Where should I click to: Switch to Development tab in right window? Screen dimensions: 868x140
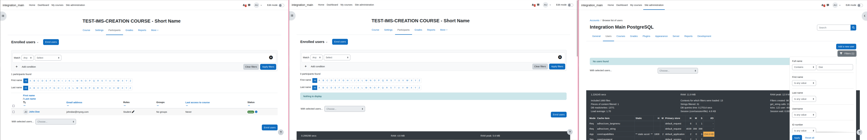704,36
